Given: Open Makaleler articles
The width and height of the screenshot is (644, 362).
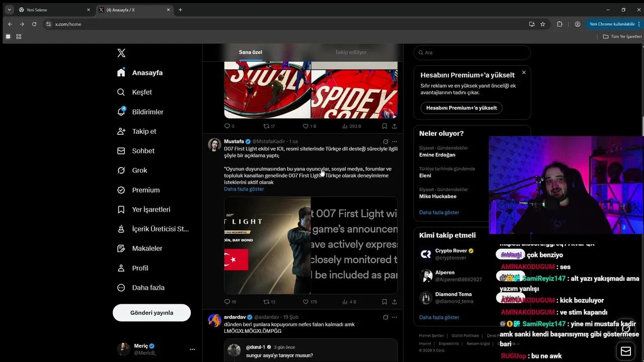Looking at the screenshot, I should (x=140, y=248).
